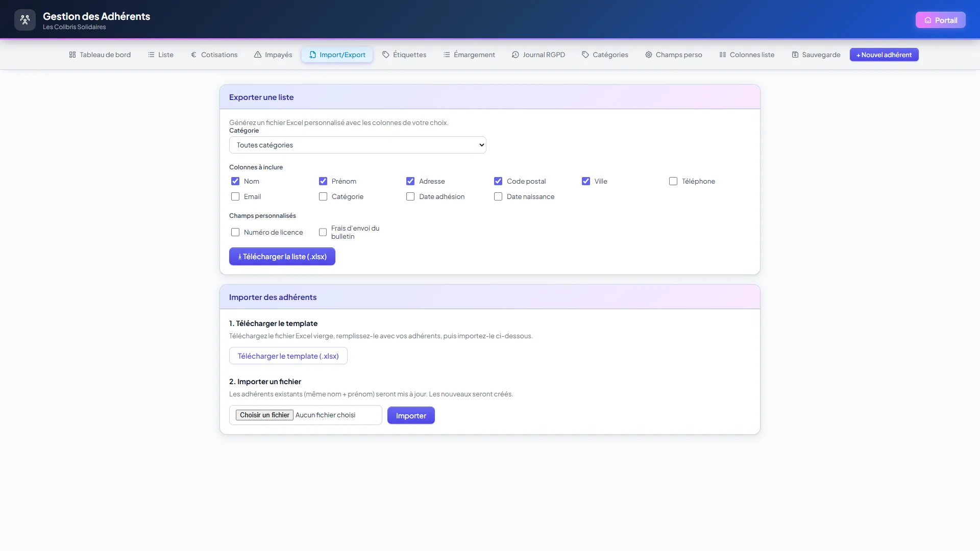
Task: Click Choisir un fichier file input
Action: coord(264,415)
